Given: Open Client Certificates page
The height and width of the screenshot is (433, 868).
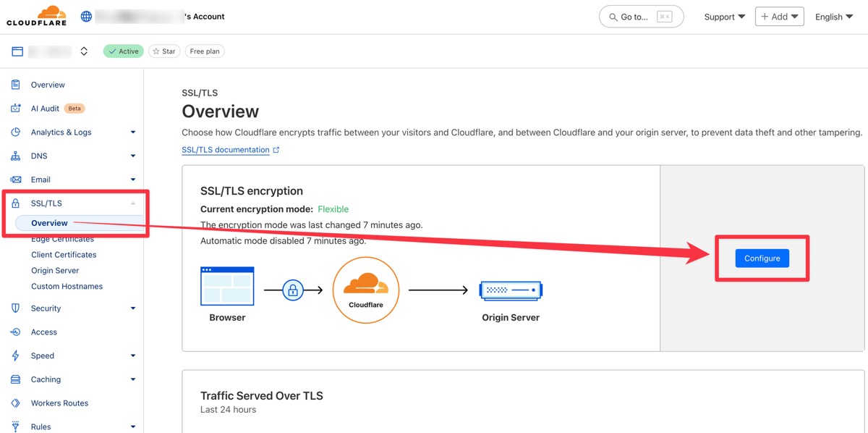Looking at the screenshot, I should [64, 255].
